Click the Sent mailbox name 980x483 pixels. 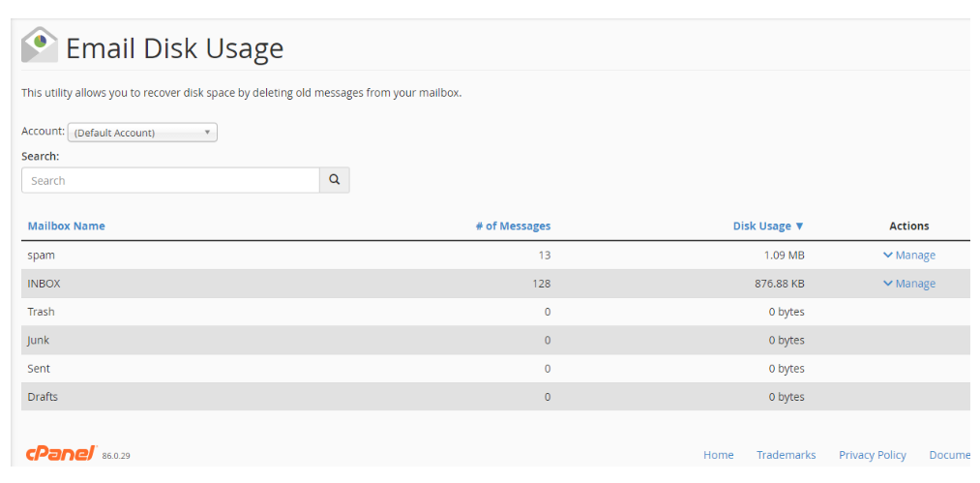pyautogui.click(x=39, y=369)
